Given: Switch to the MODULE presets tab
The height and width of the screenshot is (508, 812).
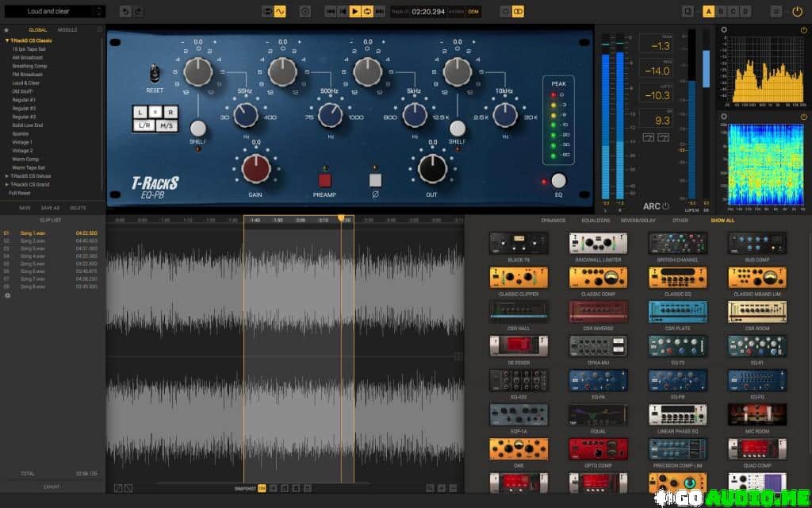Looking at the screenshot, I should (x=68, y=29).
